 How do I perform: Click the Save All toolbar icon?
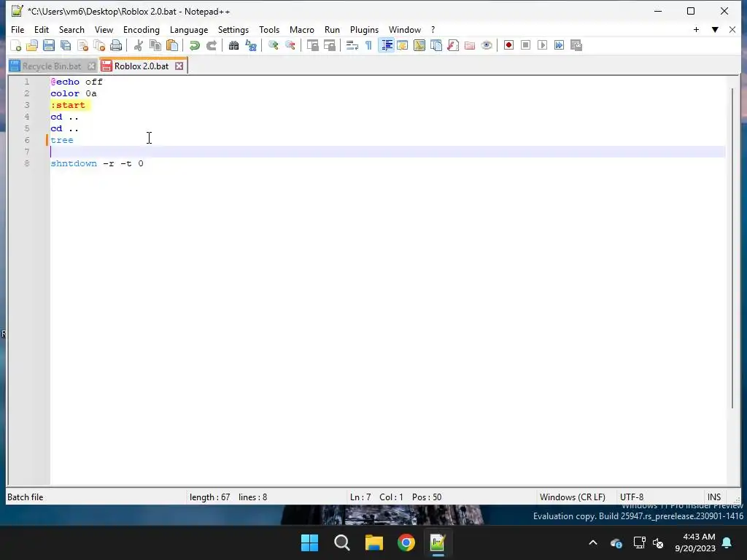(x=66, y=45)
